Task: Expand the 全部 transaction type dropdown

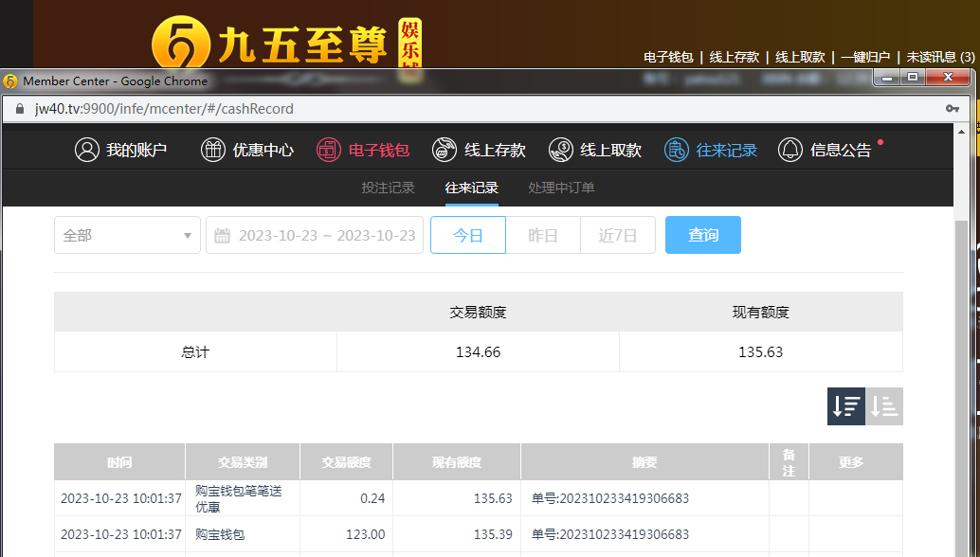Action: (x=127, y=235)
